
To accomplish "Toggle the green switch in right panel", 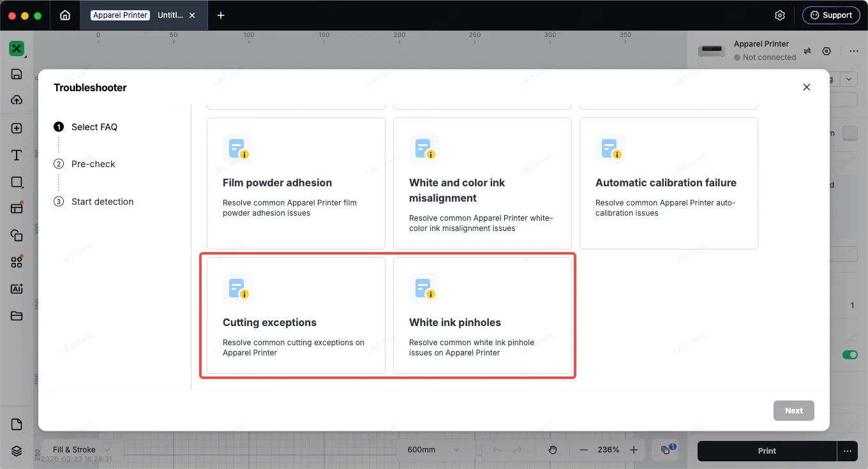I will (x=850, y=355).
